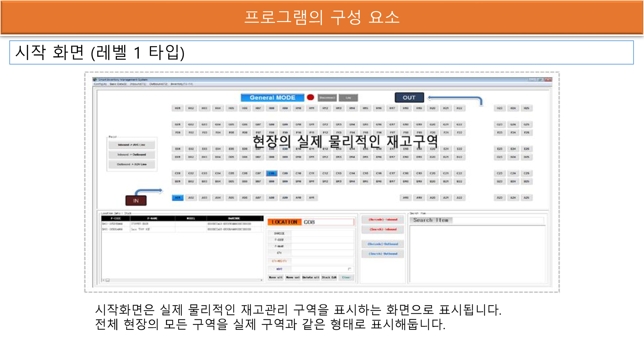Click the BARCODE column header

(x=234, y=218)
